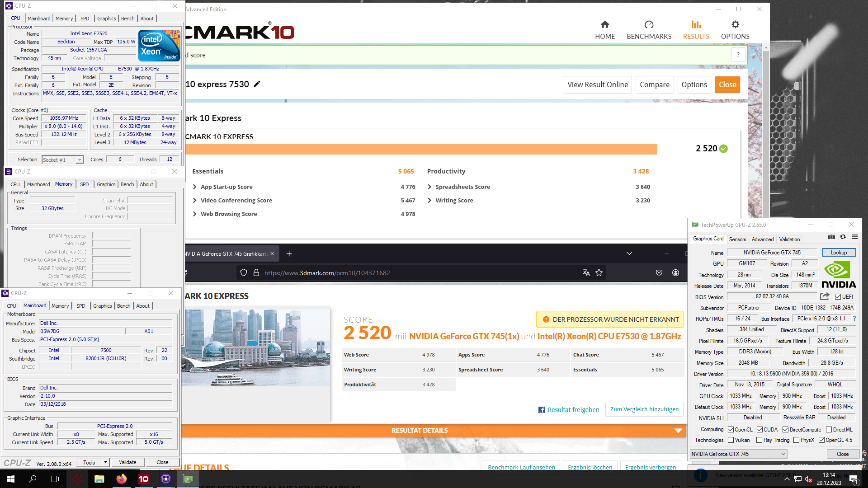Click the question mark help button in PCMark
The height and width of the screenshot is (488, 868).
[x=738, y=55]
